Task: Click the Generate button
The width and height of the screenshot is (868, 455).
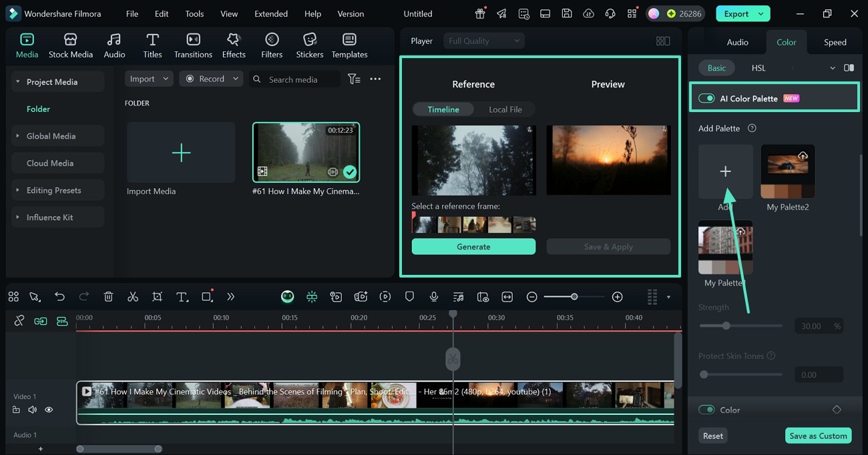Action: [x=473, y=247]
